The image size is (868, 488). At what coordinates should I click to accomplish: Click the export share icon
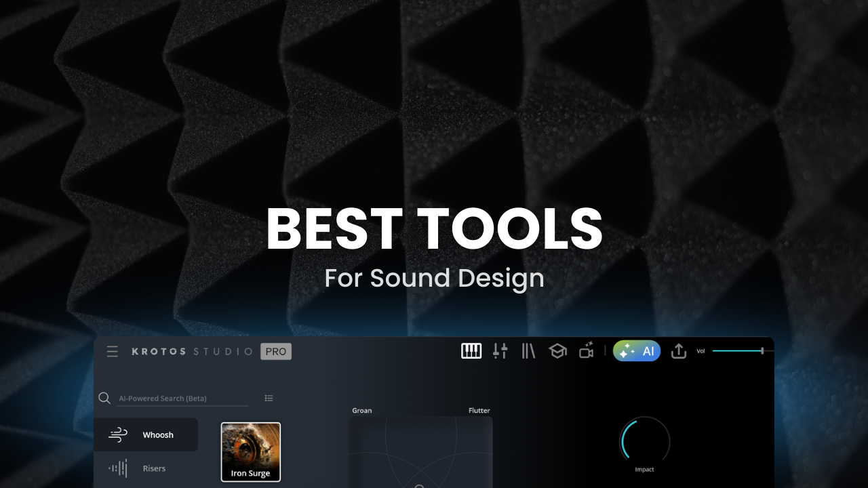pyautogui.click(x=679, y=350)
